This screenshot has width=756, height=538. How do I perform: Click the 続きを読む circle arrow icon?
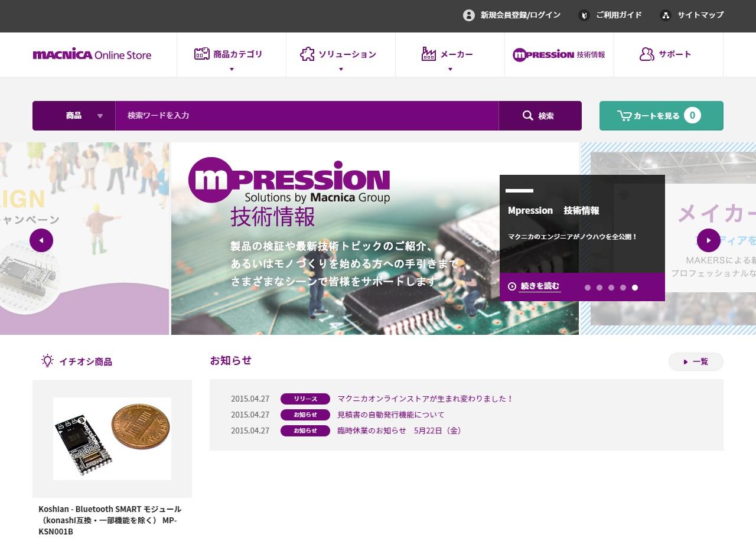tap(512, 286)
